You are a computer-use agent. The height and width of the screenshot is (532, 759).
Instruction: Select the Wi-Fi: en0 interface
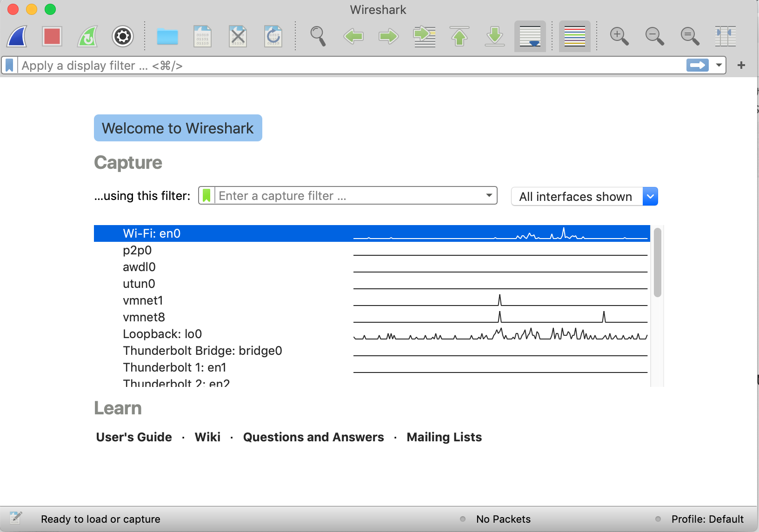372,233
